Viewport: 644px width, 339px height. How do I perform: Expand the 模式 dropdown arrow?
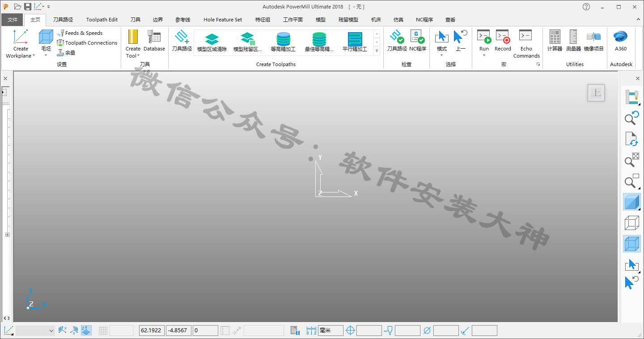point(441,55)
